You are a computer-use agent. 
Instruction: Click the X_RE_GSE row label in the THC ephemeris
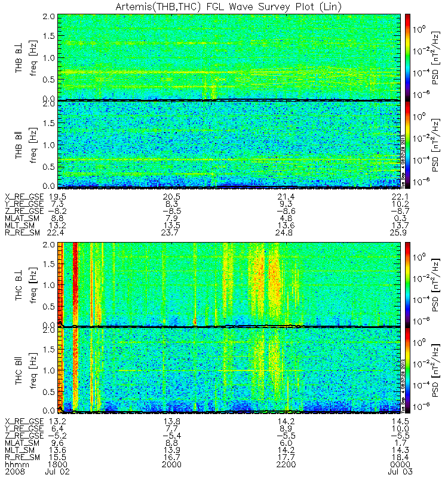click(x=24, y=422)
